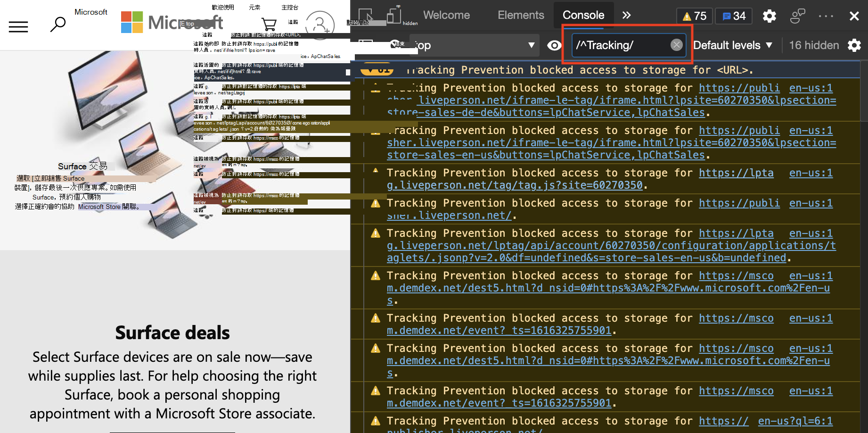The height and width of the screenshot is (433, 868).
Task: Select the Console tab
Action: click(x=583, y=15)
